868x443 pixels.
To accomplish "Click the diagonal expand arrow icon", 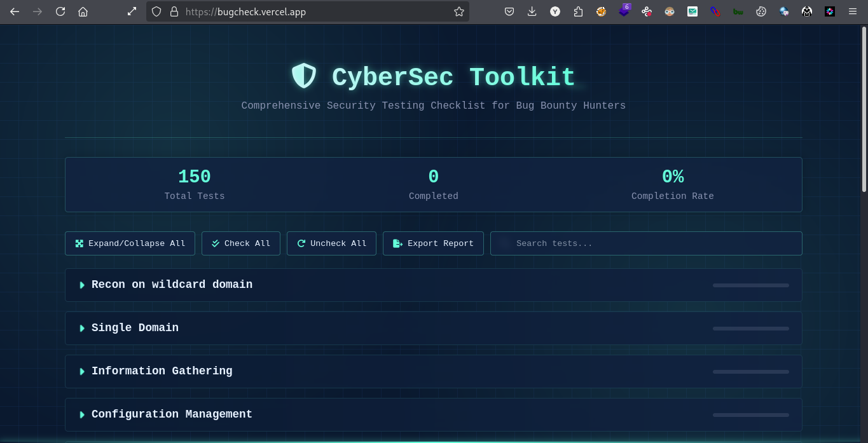I will coord(132,11).
